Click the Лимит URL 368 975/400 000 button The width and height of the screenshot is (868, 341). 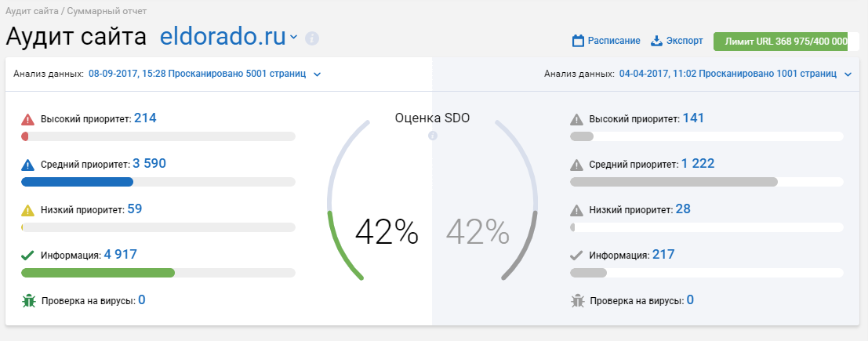786,42
